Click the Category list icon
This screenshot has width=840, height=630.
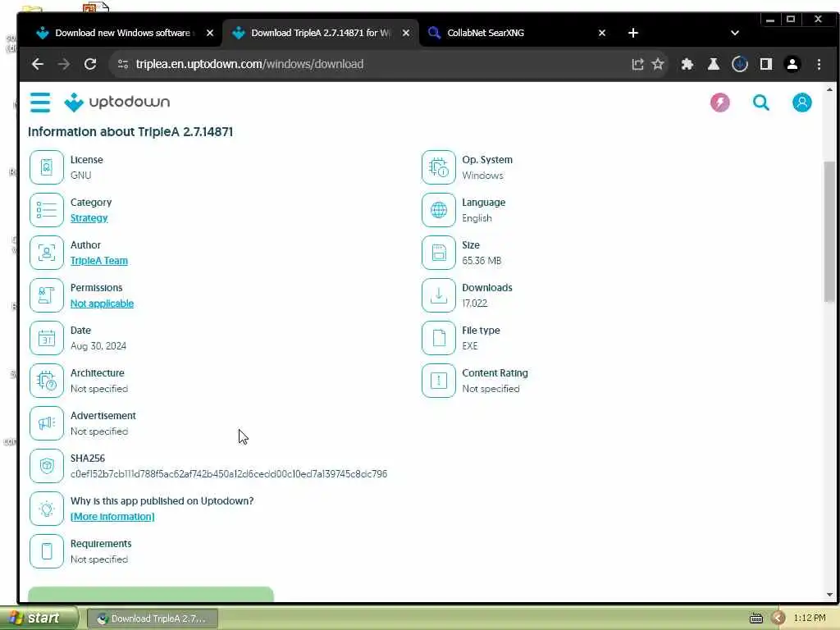click(47, 210)
